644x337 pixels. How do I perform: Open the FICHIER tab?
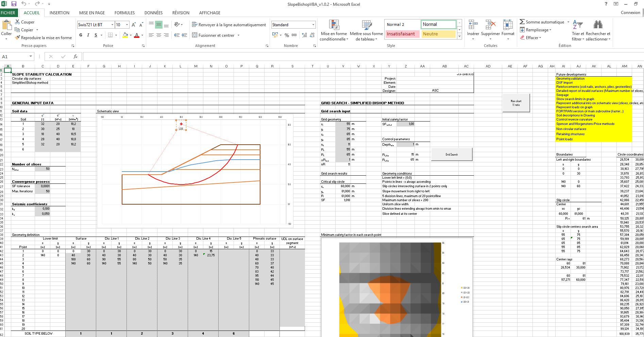[x=8, y=13]
